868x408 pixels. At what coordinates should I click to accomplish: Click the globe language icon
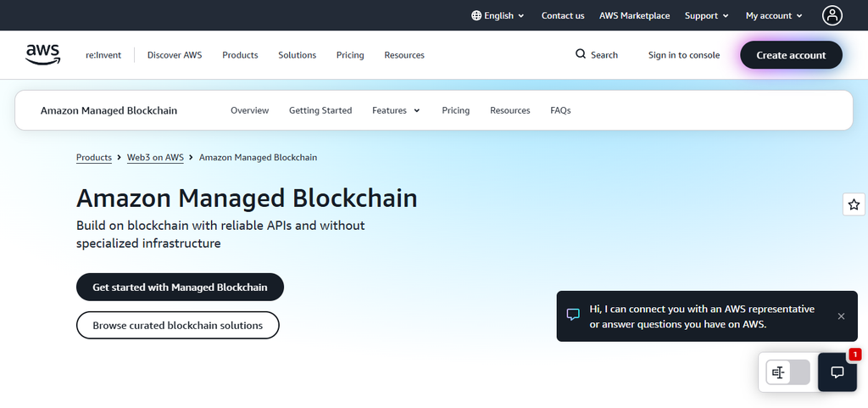click(476, 15)
